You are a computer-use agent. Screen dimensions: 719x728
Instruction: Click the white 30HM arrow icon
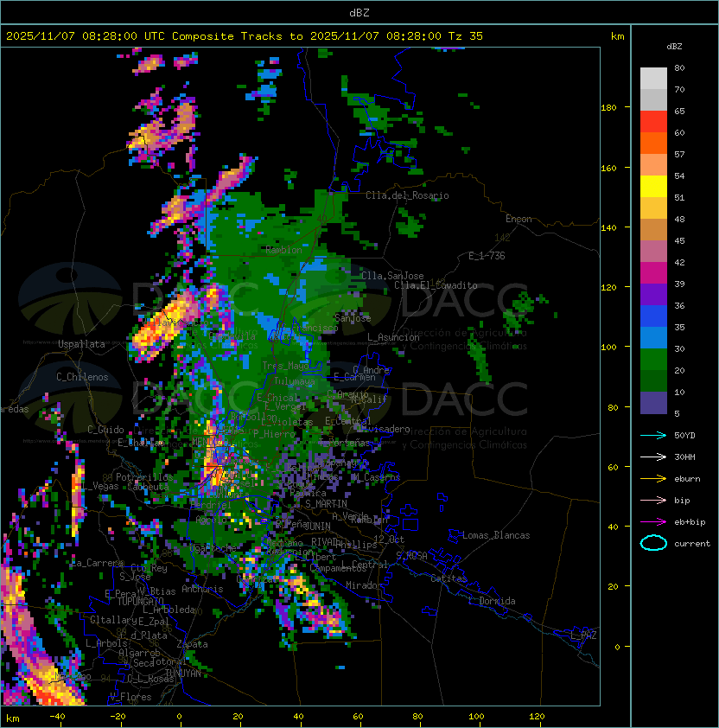coord(653,457)
